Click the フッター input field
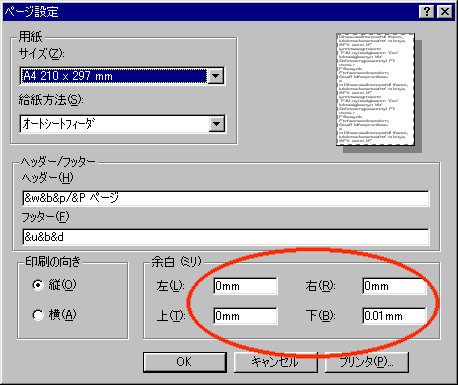This screenshot has height=385, width=458. (226, 237)
